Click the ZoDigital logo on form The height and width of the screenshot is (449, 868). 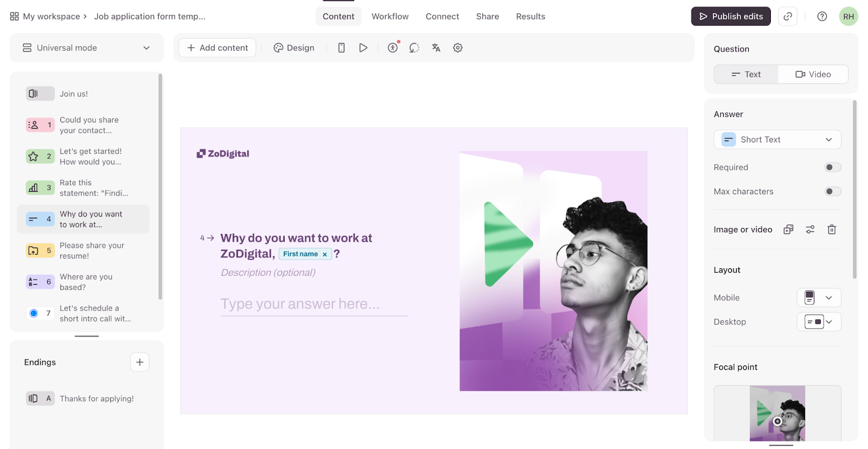coord(223,154)
